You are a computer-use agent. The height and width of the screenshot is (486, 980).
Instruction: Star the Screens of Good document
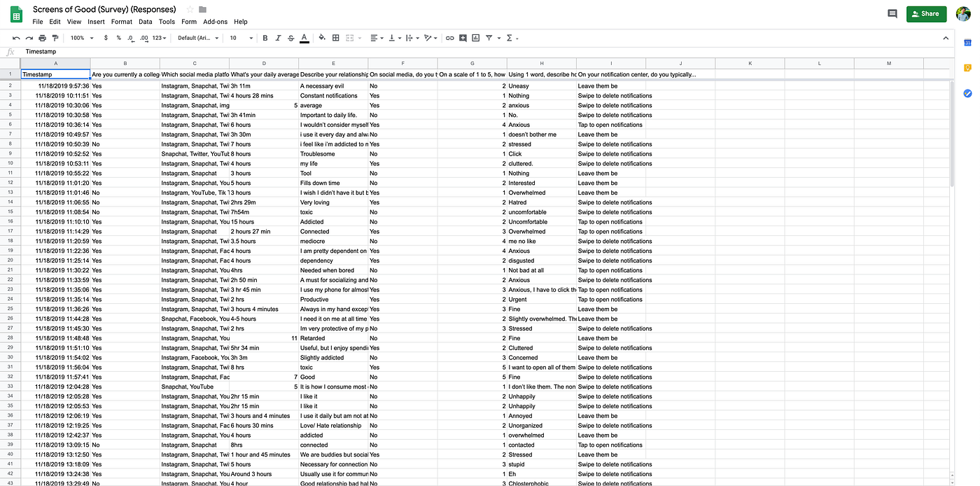(x=190, y=10)
